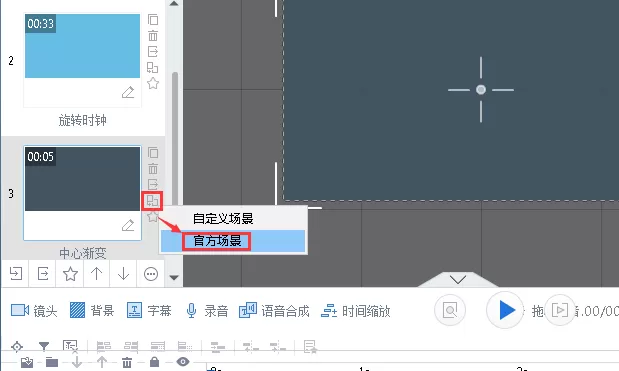Move layer down with timeline down arrow
This screenshot has height=371, width=619.
[x=77, y=362]
